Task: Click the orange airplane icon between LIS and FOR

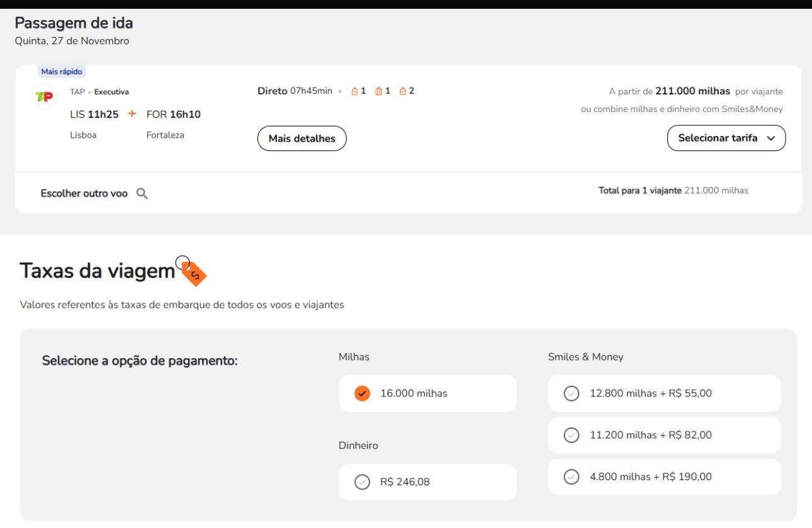Action: [x=132, y=114]
